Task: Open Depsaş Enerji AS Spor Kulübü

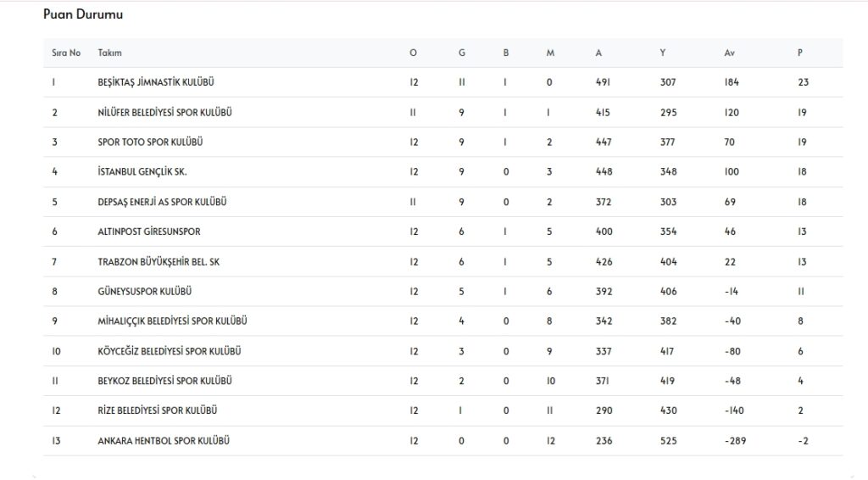Action: pyautogui.click(x=162, y=202)
